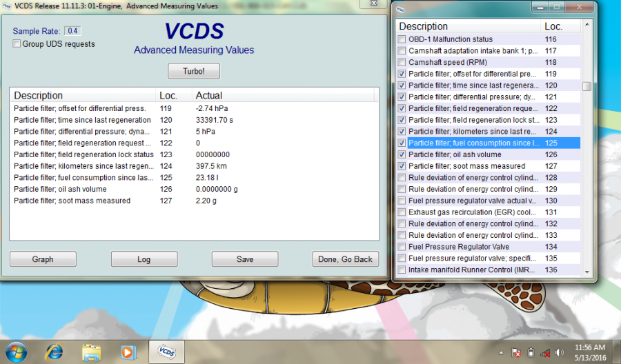Click the VCDS taskbar icon
The image size is (621, 364).
click(166, 352)
